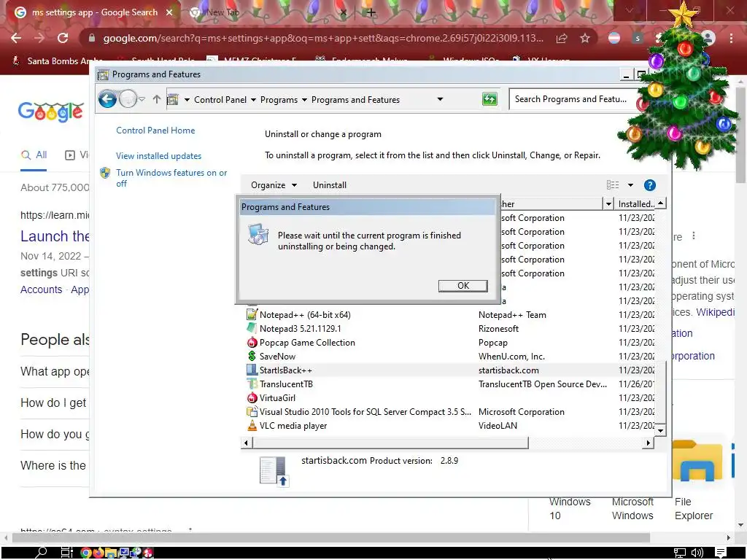Open the help icon in Programs and Features
Viewport: 747px width, 560px height.
coord(649,185)
